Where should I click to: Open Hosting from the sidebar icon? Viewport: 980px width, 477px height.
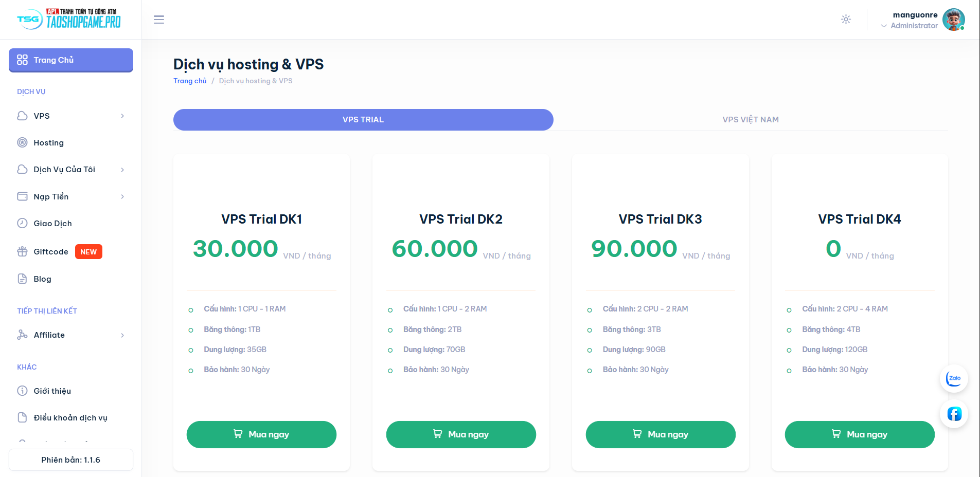tap(22, 143)
